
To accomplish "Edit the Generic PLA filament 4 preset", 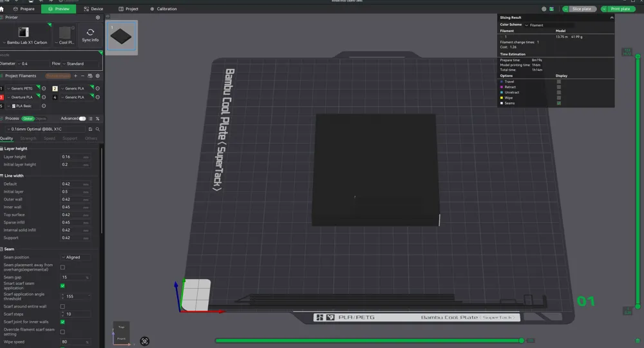I will tap(97, 97).
